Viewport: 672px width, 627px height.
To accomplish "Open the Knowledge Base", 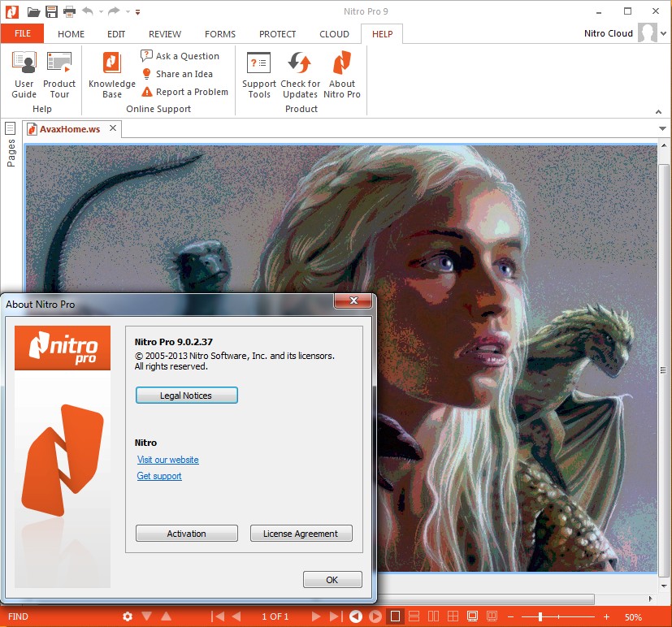I will (x=112, y=76).
